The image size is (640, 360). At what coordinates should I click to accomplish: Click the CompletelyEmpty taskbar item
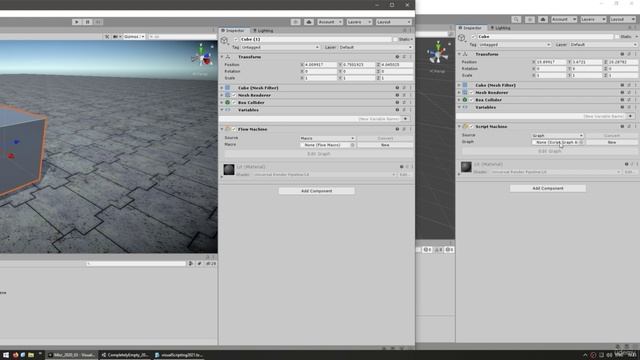pos(125,355)
